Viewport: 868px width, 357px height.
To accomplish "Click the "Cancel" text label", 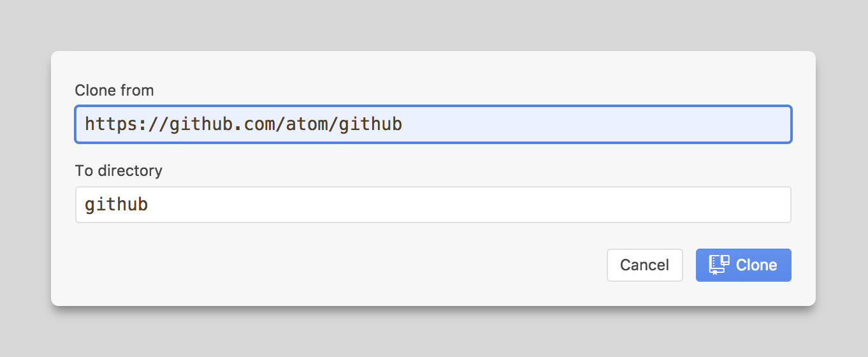I will tap(644, 265).
